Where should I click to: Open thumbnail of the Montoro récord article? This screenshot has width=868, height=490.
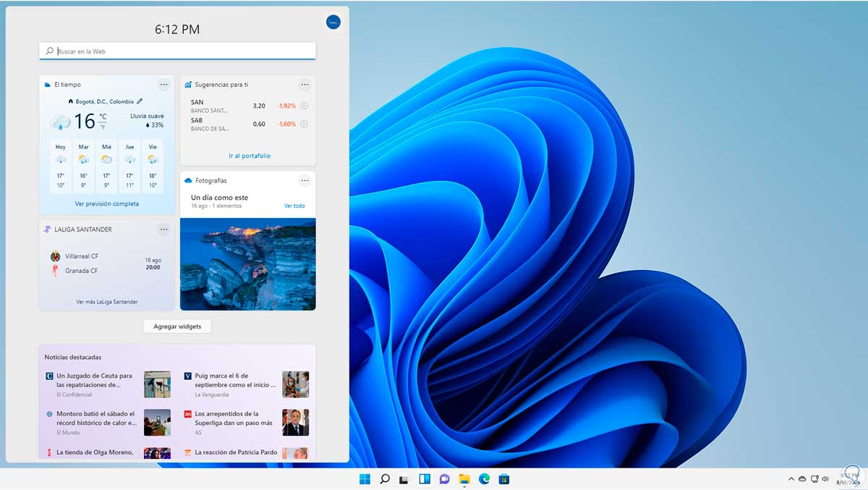tap(157, 423)
